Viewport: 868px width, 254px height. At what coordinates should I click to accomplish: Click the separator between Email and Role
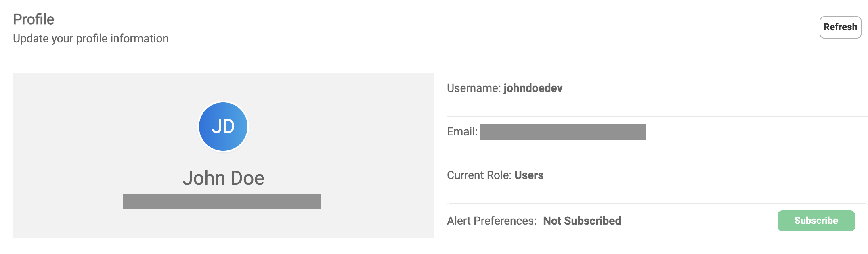[657, 160]
